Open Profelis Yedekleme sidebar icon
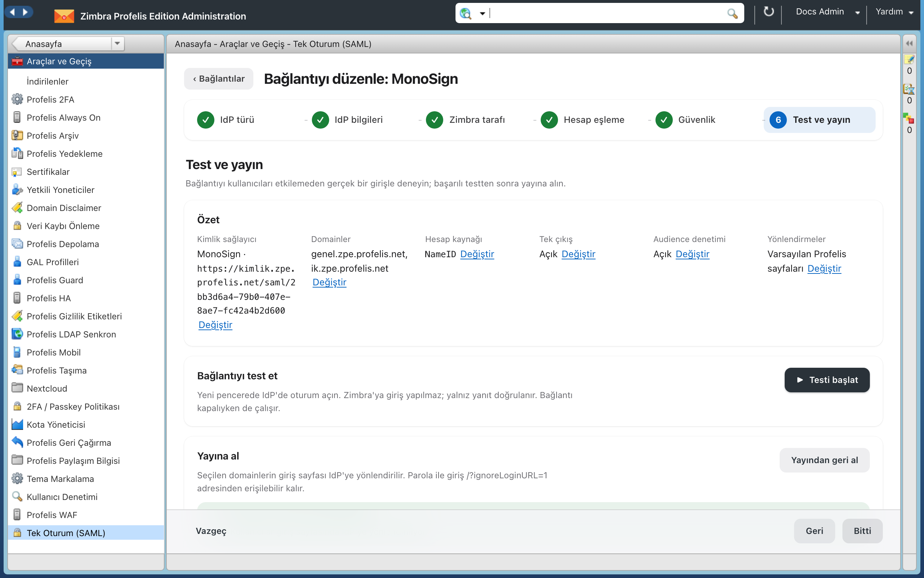924x578 pixels. [x=17, y=153]
